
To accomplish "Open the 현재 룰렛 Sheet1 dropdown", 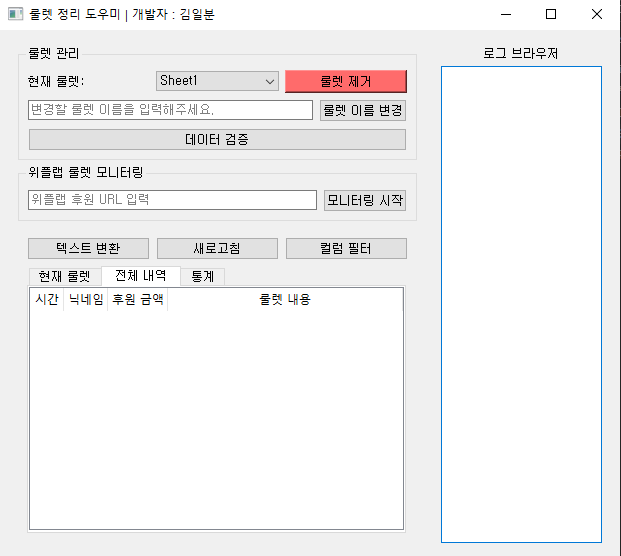I will pos(217,81).
